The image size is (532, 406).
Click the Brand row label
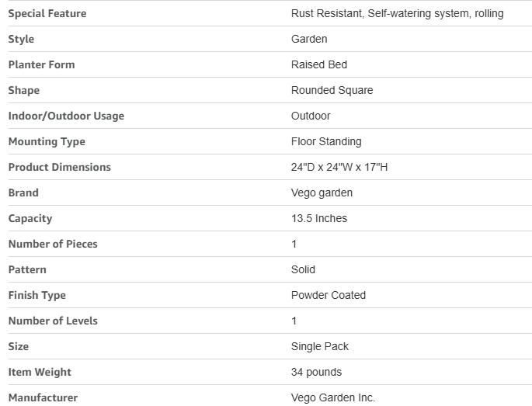[23, 193]
